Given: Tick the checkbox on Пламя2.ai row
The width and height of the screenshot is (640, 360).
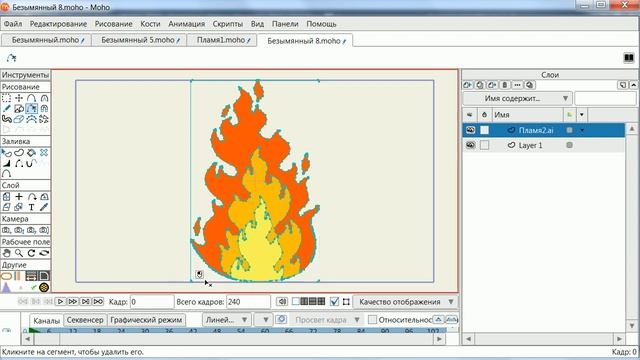Looking at the screenshot, I should tap(484, 130).
